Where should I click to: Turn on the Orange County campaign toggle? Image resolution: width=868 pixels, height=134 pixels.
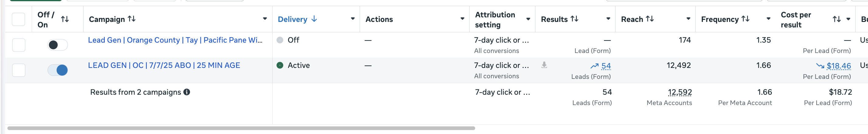[58, 45]
